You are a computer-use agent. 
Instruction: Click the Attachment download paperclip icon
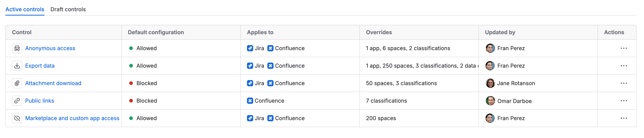(x=17, y=83)
